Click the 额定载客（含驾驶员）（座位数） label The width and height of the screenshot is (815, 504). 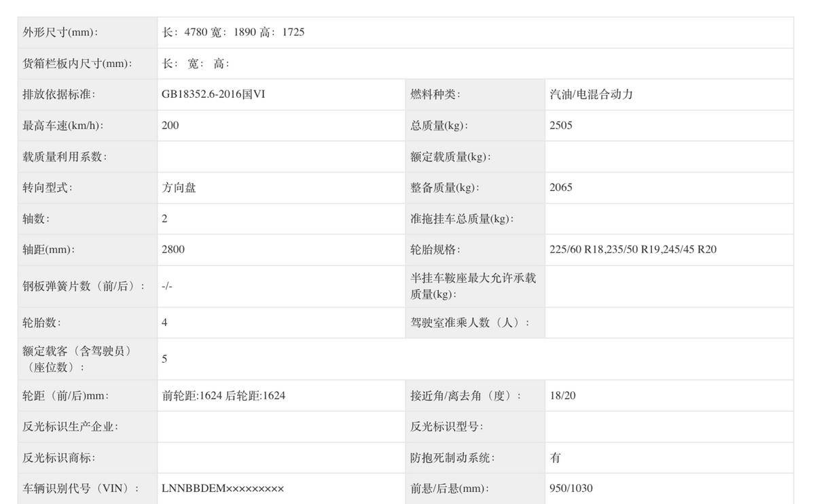[77, 359]
